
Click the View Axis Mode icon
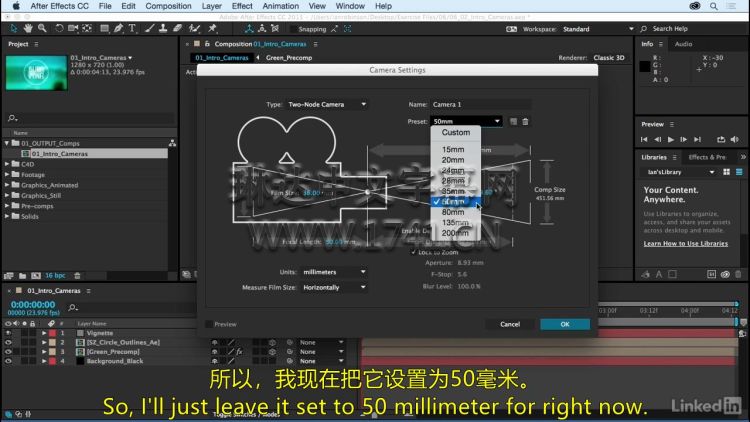275,29
